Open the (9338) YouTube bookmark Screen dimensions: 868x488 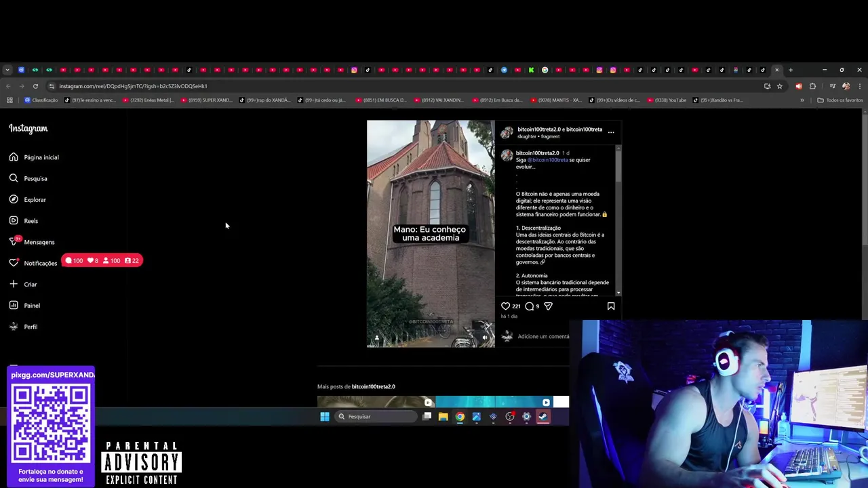point(667,100)
